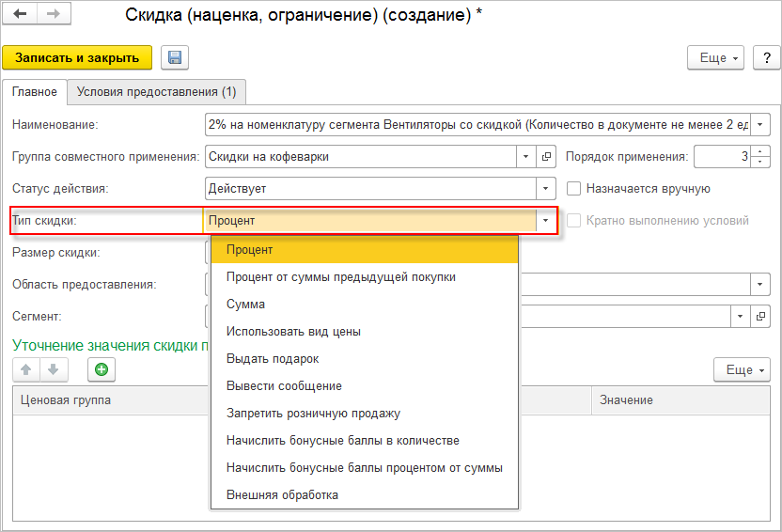Go forward with the right arrow
This screenshot has height=532, width=782.
tap(53, 15)
